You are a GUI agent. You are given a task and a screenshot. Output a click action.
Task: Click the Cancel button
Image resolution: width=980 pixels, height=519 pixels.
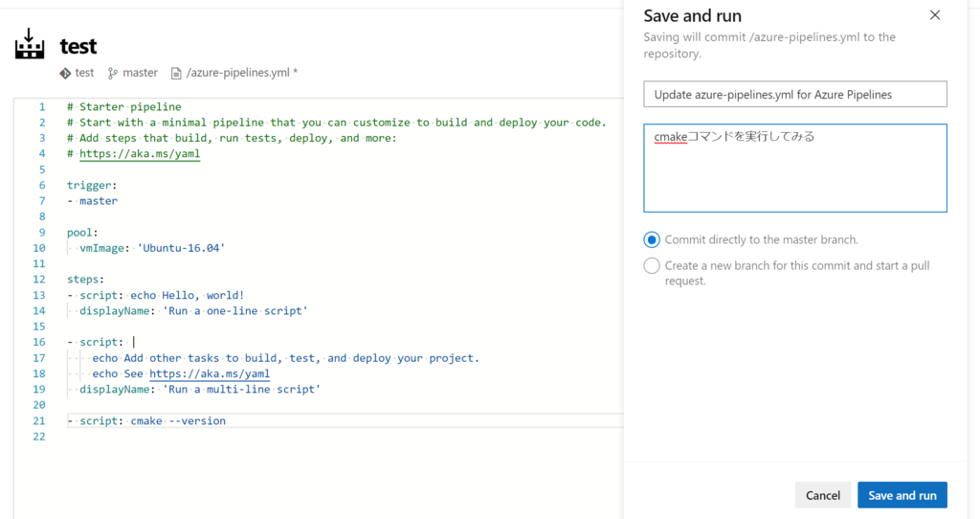tap(822, 495)
